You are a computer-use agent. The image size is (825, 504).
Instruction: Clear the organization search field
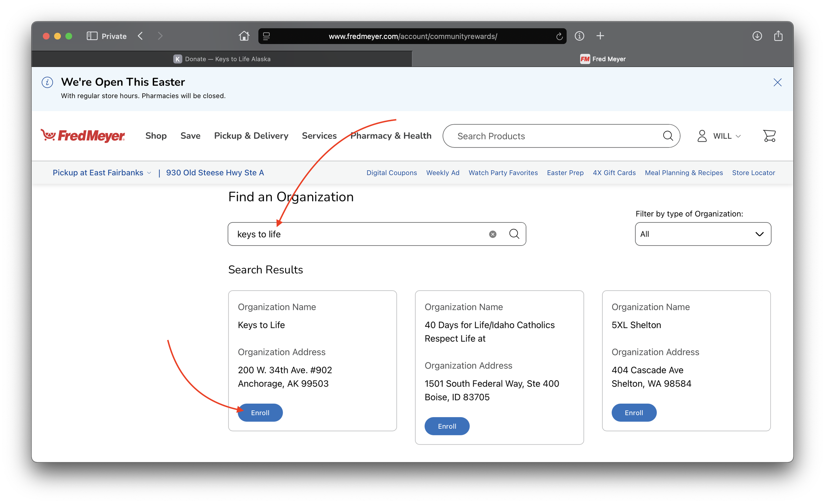[492, 234]
